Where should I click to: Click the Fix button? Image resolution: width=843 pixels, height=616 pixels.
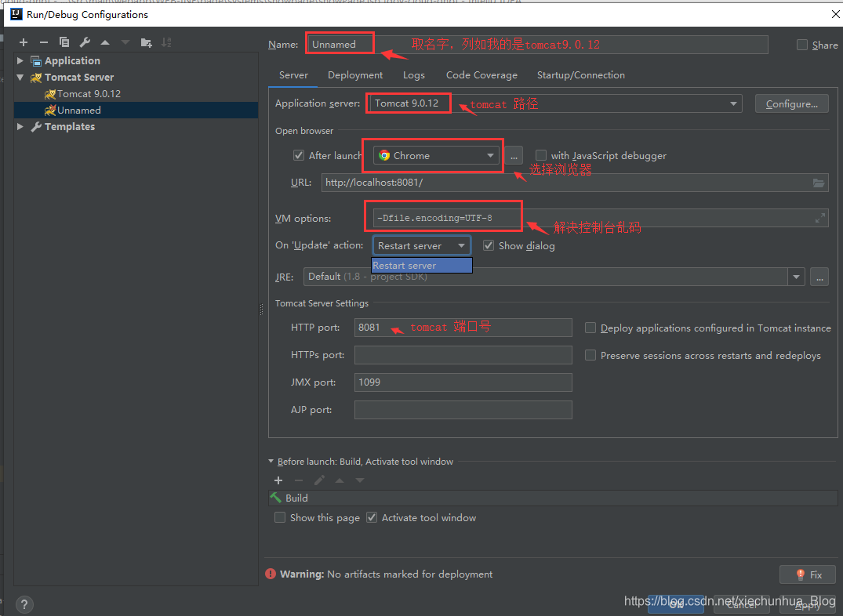(808, 574)
